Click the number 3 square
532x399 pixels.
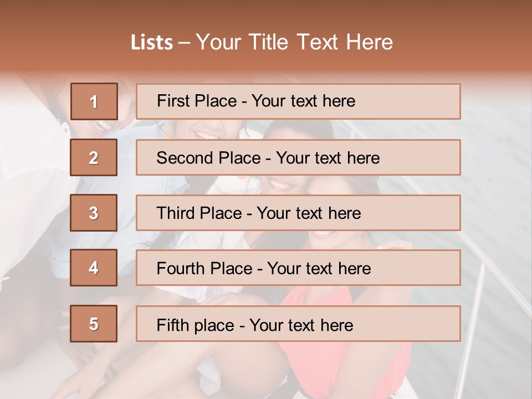(94, 213)
